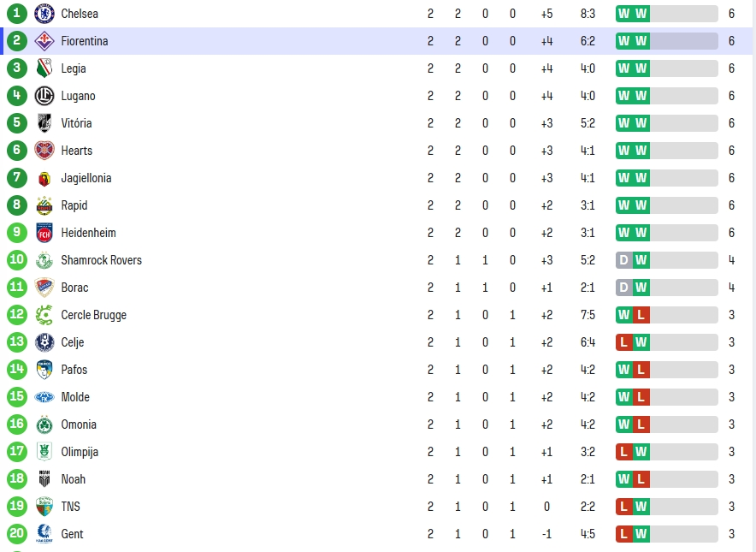Click the TNS team name
Screen dimensions: 756x552
click(70, 507)
